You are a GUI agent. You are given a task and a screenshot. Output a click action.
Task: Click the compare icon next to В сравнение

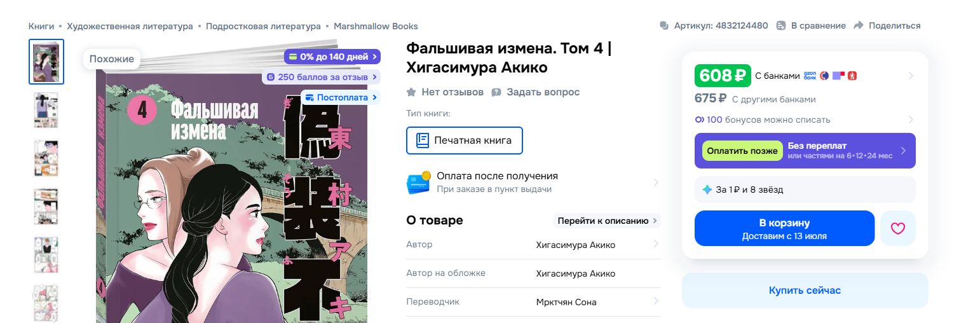click(781, 25)
